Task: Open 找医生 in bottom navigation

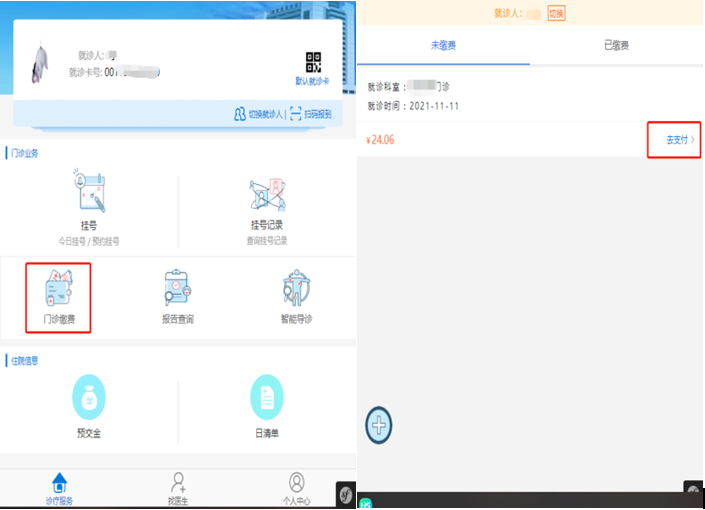Action: [x=178, y=487]
